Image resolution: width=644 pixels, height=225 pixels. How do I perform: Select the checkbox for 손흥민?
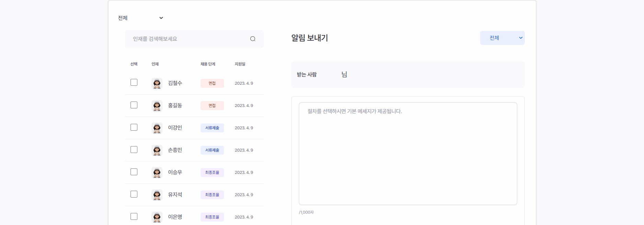pos(134,150)
